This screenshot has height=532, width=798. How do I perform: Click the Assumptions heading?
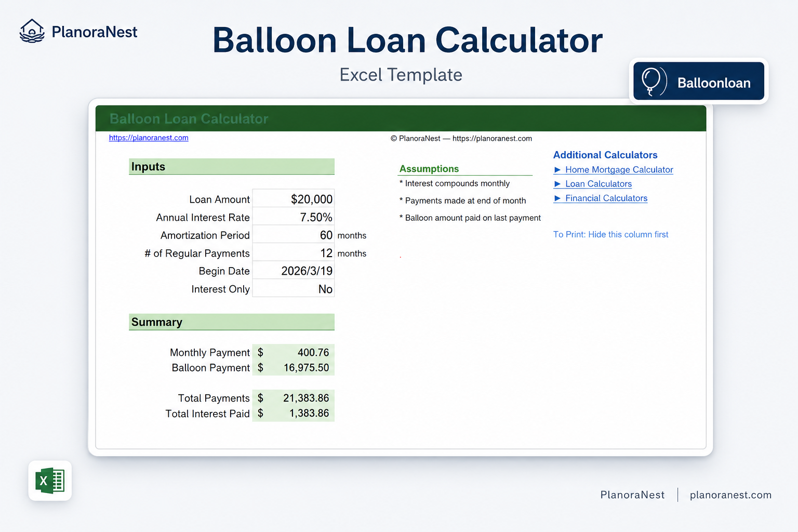429,169
